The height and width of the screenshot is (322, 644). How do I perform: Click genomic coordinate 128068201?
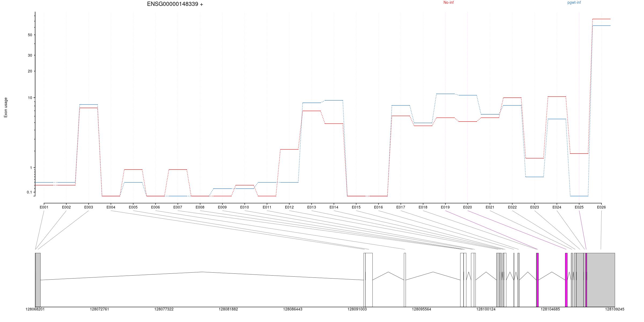click(35, 309)
